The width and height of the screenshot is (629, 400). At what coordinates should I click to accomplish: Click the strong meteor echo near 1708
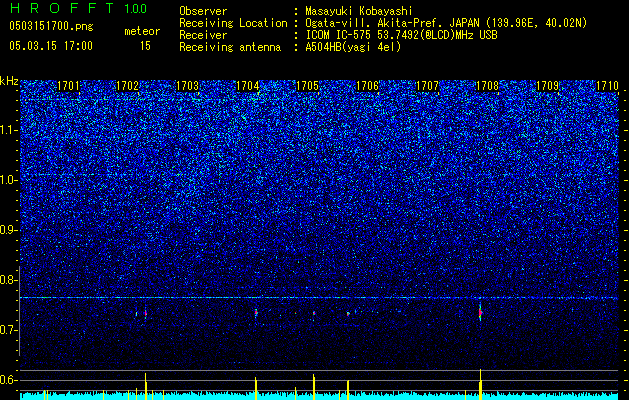[480, 313]
